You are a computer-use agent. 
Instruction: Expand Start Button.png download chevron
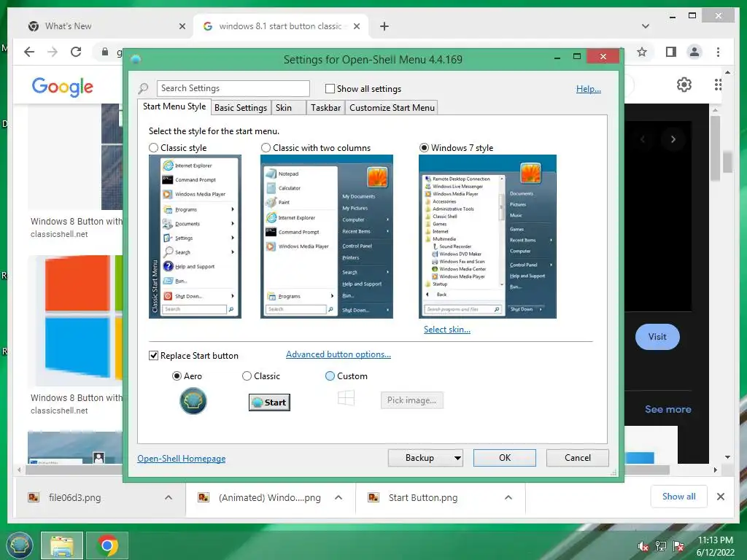click(x=508, y=497)
